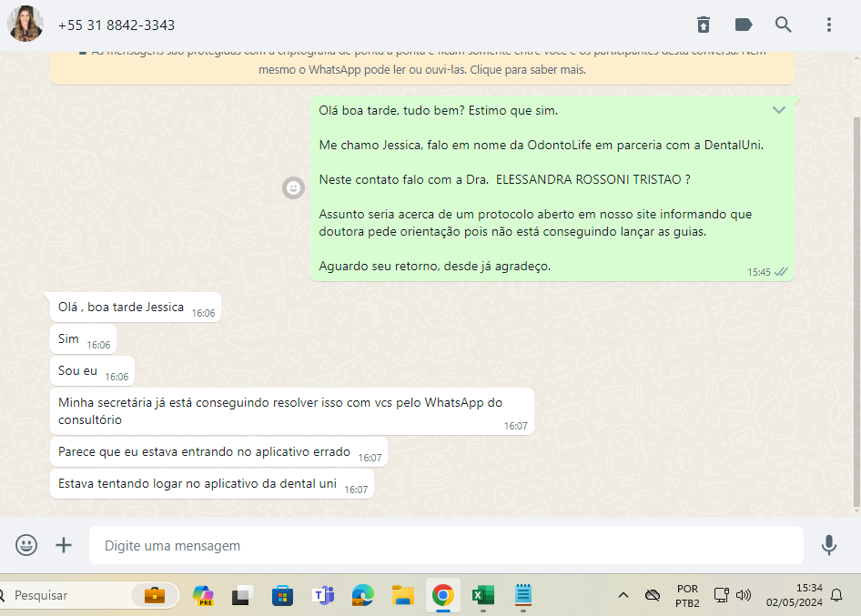Image resolution: width=861 pixels, height=616 pixels.
Task: Open Microsoft Edge from the taskbar
Action: click(x=362, y=595)
